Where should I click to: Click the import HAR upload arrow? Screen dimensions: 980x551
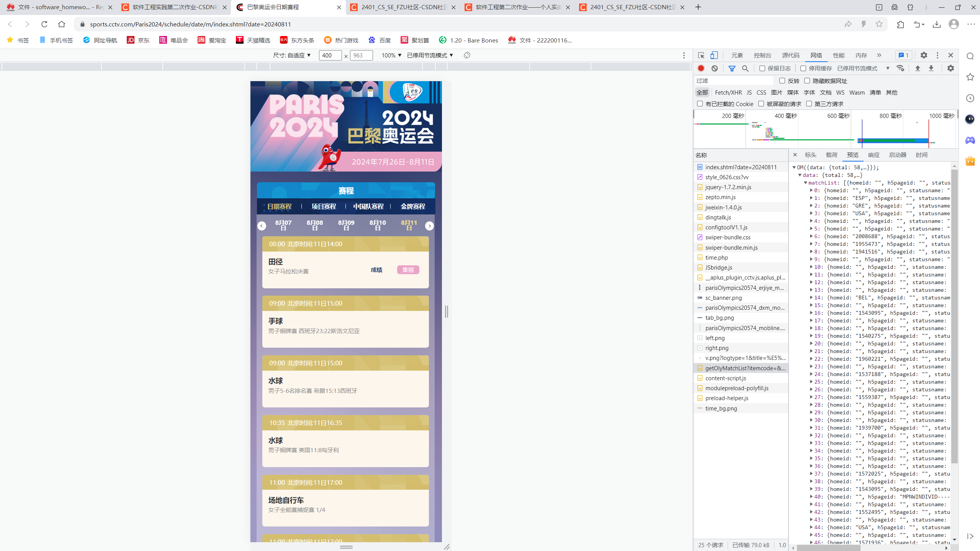tap(918, 68)
